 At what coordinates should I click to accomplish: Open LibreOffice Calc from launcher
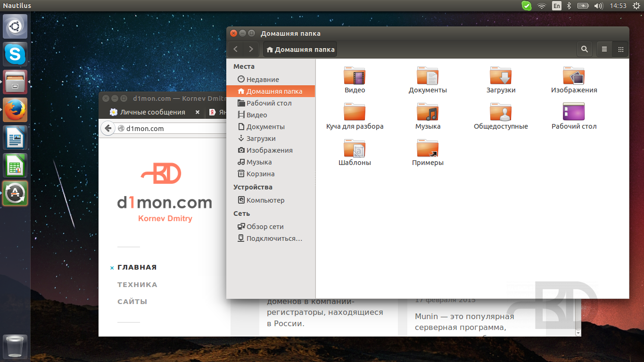tap(15, 165)
